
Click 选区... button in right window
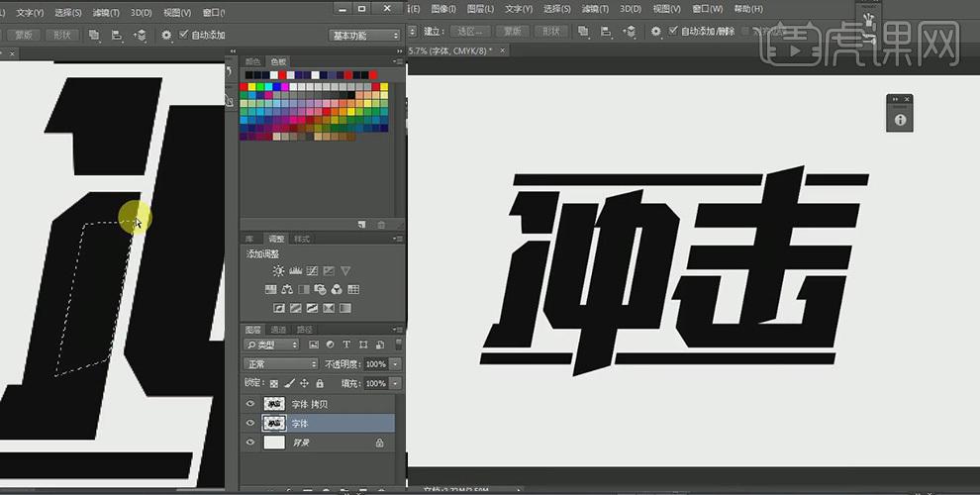point(470,32)
